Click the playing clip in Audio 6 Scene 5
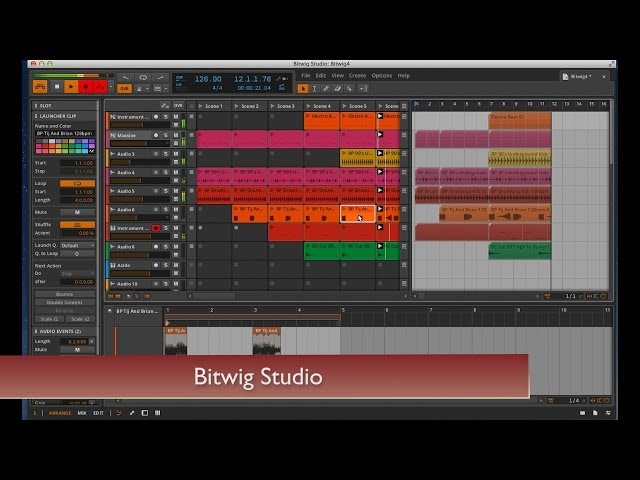The height and width of the screenshot is (480, 640). tap(358, 214)
